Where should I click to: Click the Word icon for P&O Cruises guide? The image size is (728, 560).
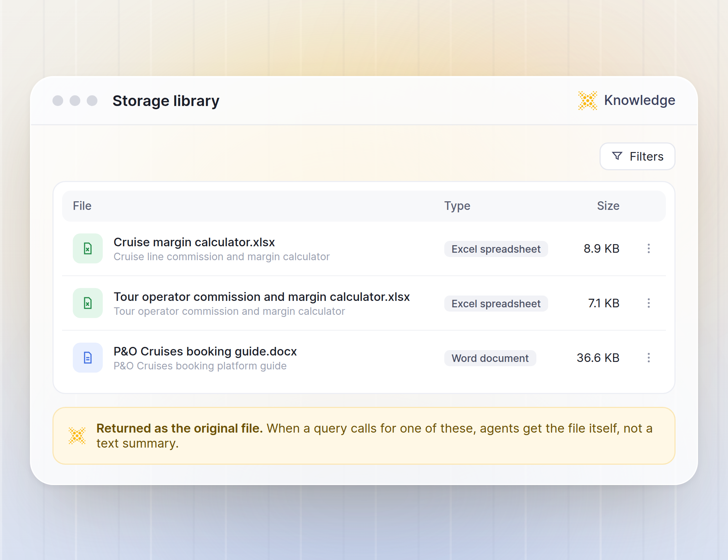point(88,358)
